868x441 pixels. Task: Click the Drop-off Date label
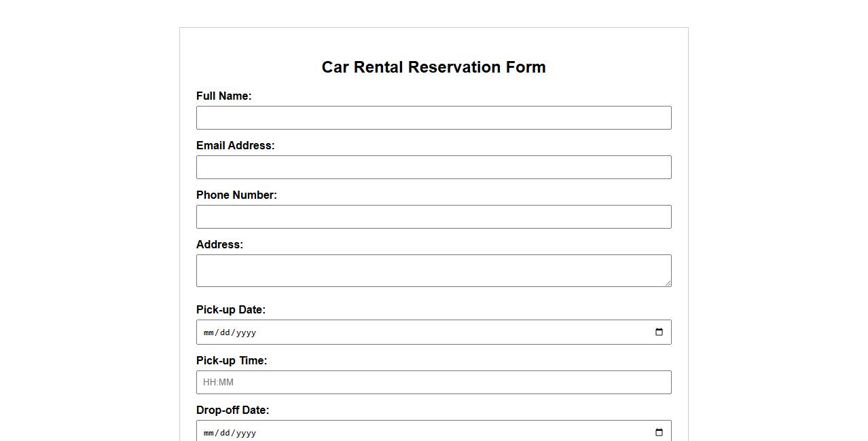233,410
